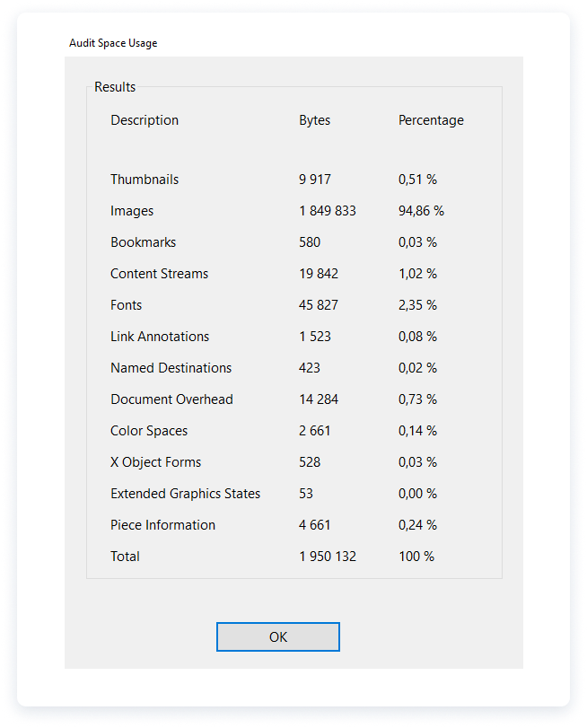Click the Description column header
The height and width of the screenshot is (728, 587).
[145, 120]
